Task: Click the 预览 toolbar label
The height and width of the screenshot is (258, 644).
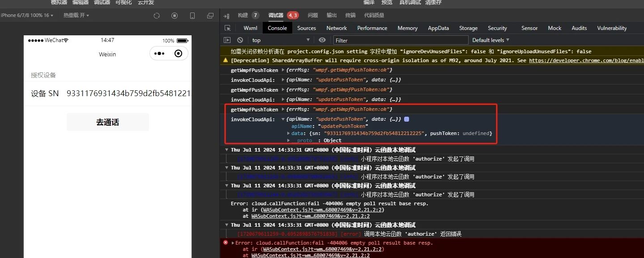Action: click(x=387, y=2)
